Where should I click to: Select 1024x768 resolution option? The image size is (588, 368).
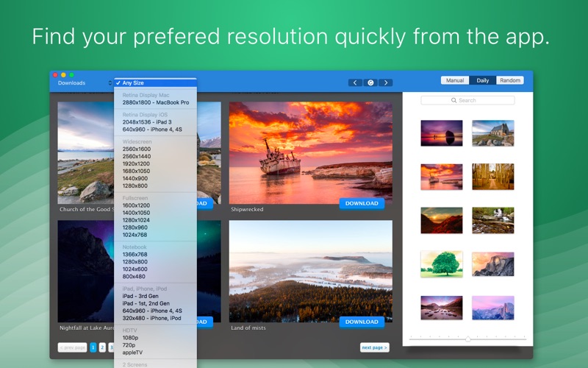[x=155, y=235]
